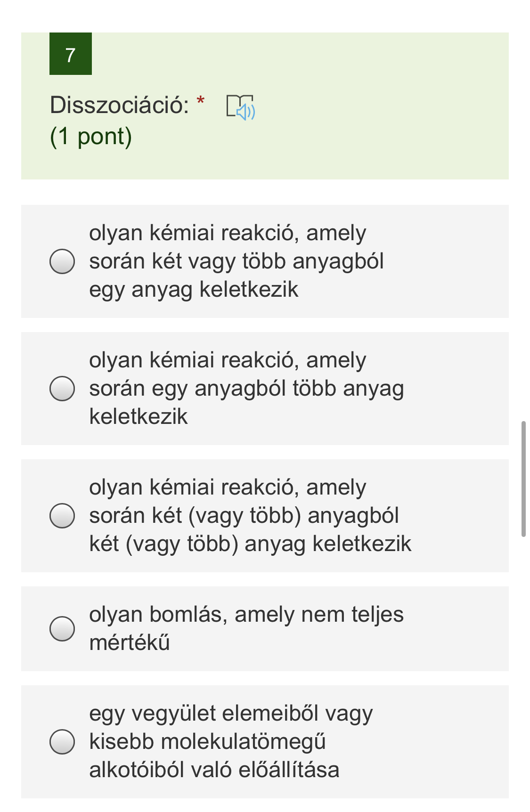
Task: Click the red required asterisk
Action: click(x=201, y=100)
